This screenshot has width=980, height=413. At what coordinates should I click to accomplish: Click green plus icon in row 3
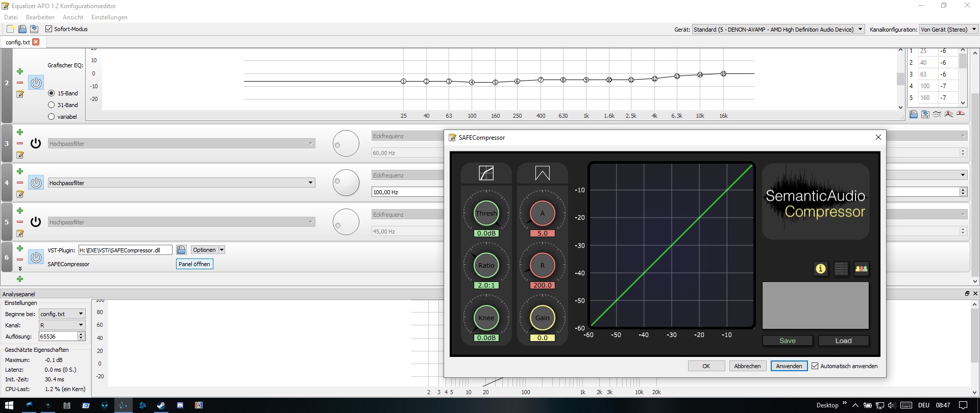[x=20, y=132]
